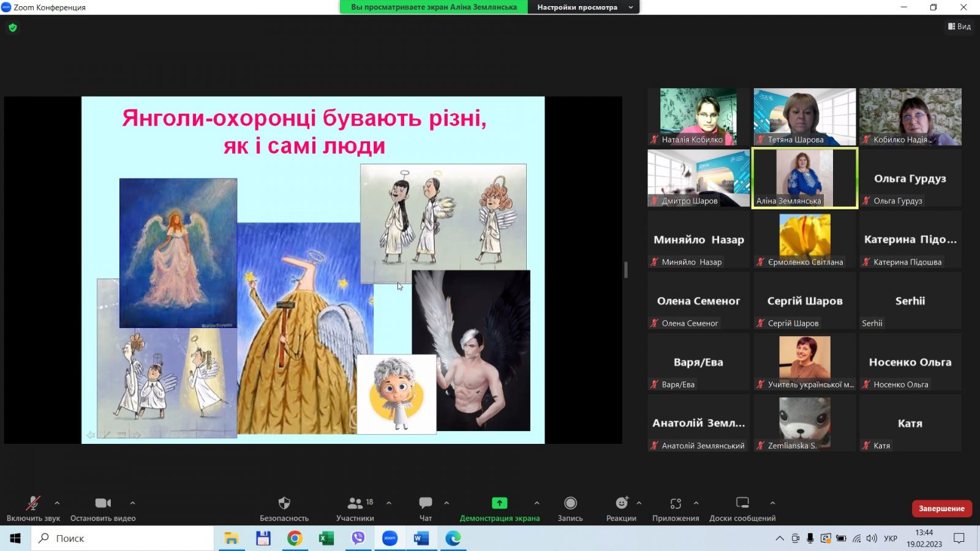
Task: Open Доски сообщений whiteboards
Action: point(742,509)
